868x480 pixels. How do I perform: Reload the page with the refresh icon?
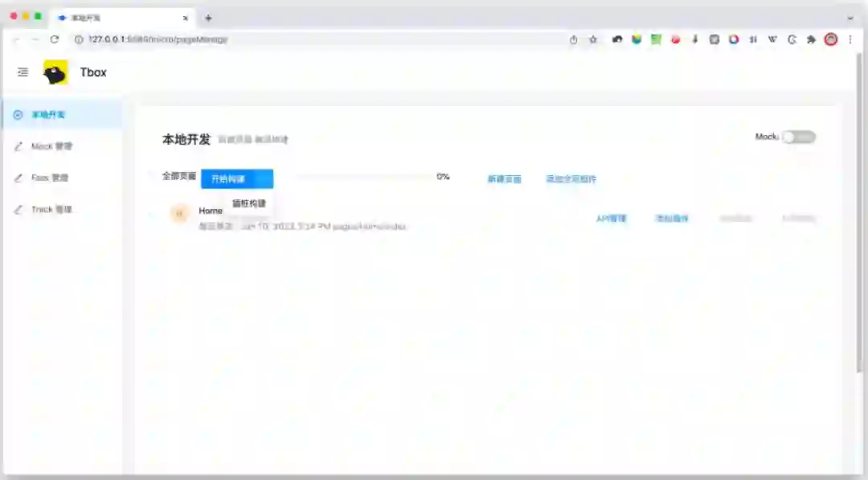click(x=55, y=39)
